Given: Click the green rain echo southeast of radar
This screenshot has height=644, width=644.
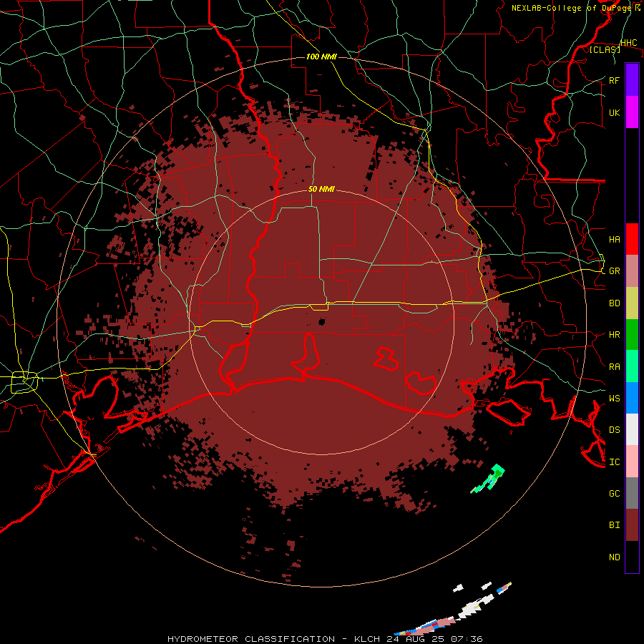Looking at the screenshot, I should click(488, 479).
